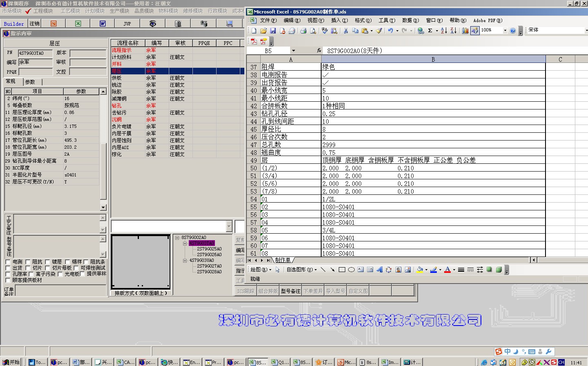Screen dimensions: 588x366
Task: Click the Insert WordArt icon in Drawing toolbar
Action: coord(380,270)
